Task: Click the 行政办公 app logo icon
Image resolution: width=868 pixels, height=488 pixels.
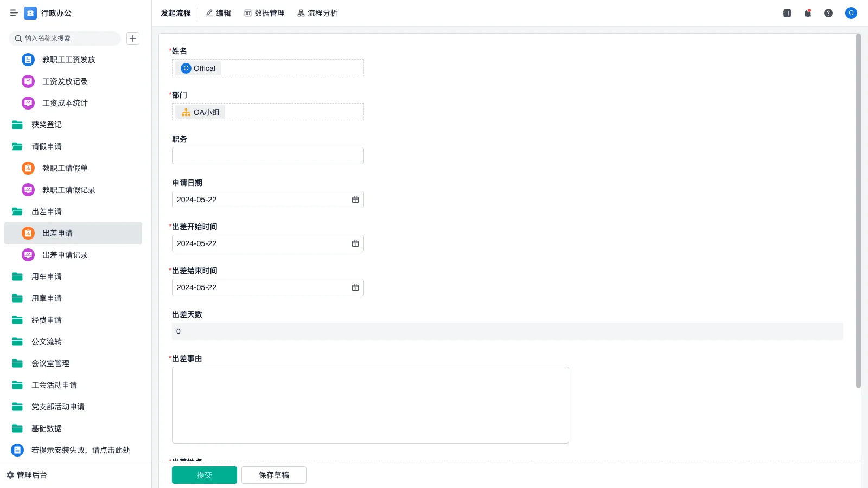Action: coord(30,13)
